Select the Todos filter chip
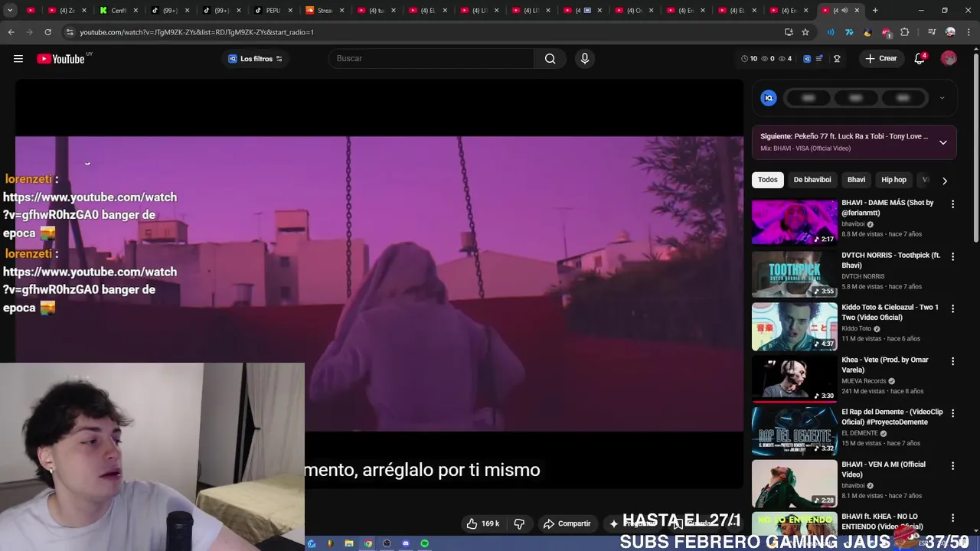 [768, 180]
